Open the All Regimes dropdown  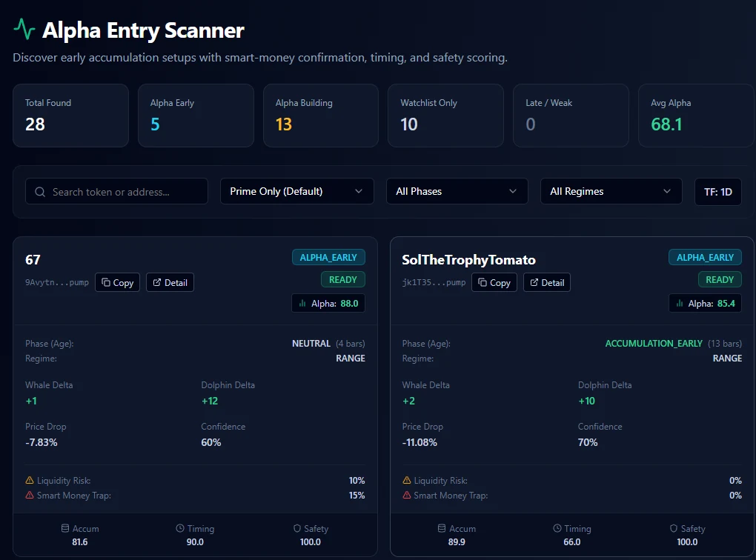[x=611, y=191]
